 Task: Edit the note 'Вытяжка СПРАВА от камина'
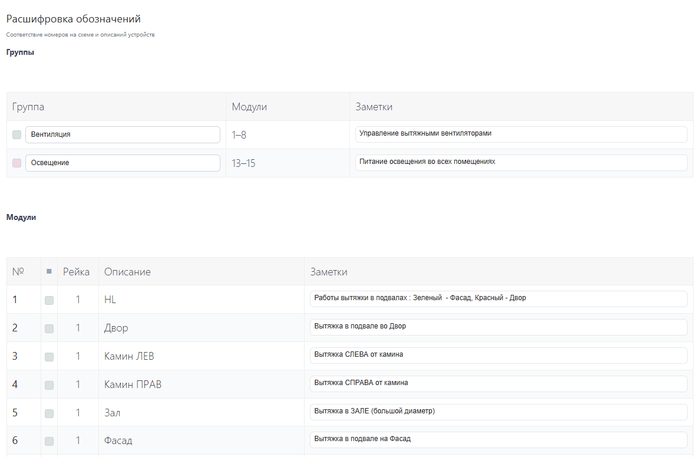[x=498, y=383]
